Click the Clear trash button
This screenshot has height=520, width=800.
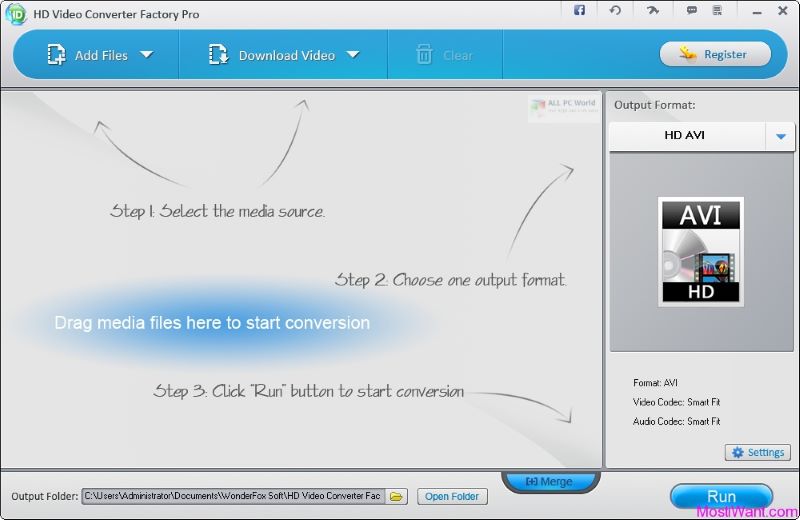click(444, 55)
